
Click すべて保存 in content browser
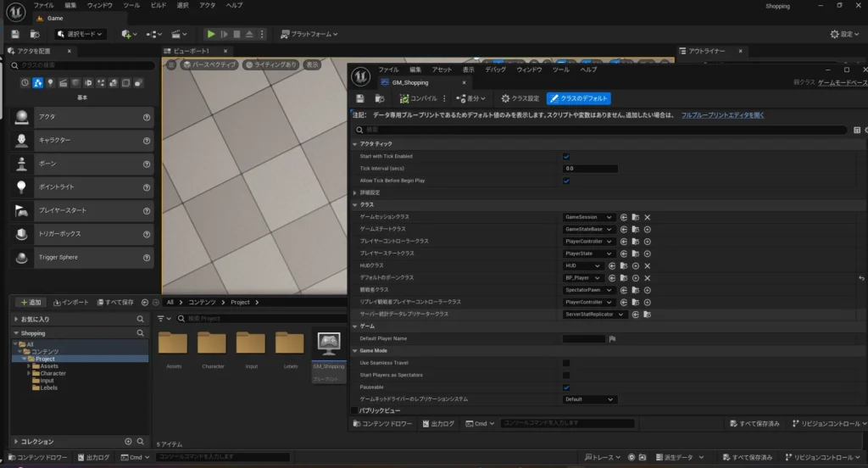(115, 303)
